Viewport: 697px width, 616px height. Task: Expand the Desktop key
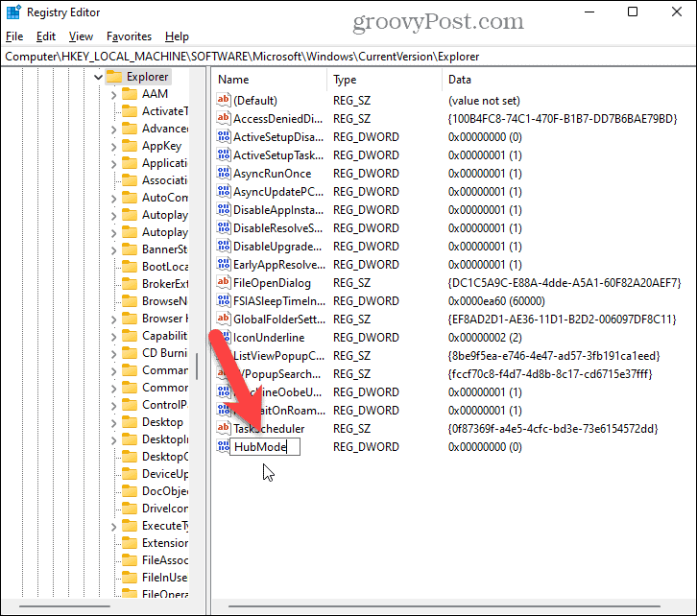coord(114,423)
